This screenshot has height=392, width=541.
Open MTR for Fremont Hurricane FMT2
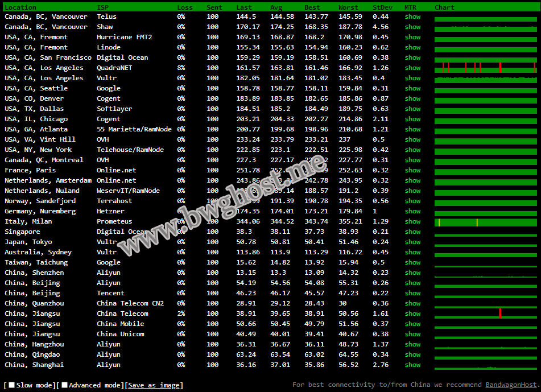412,37
